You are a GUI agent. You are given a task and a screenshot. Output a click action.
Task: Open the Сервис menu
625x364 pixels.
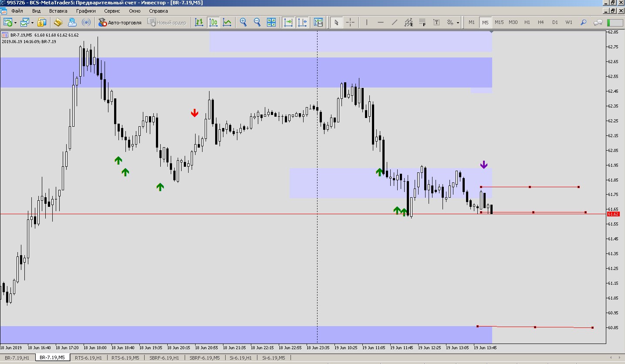tap(112, 11)
